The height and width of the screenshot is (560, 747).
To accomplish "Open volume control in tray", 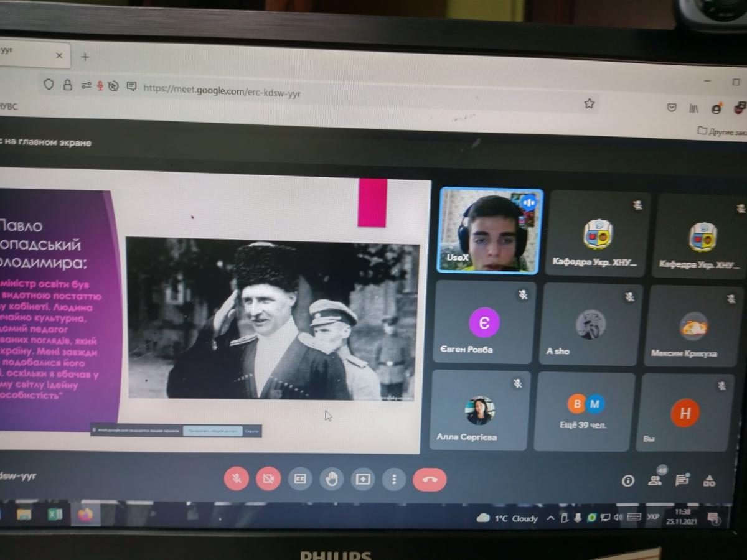I will (618, 517).
